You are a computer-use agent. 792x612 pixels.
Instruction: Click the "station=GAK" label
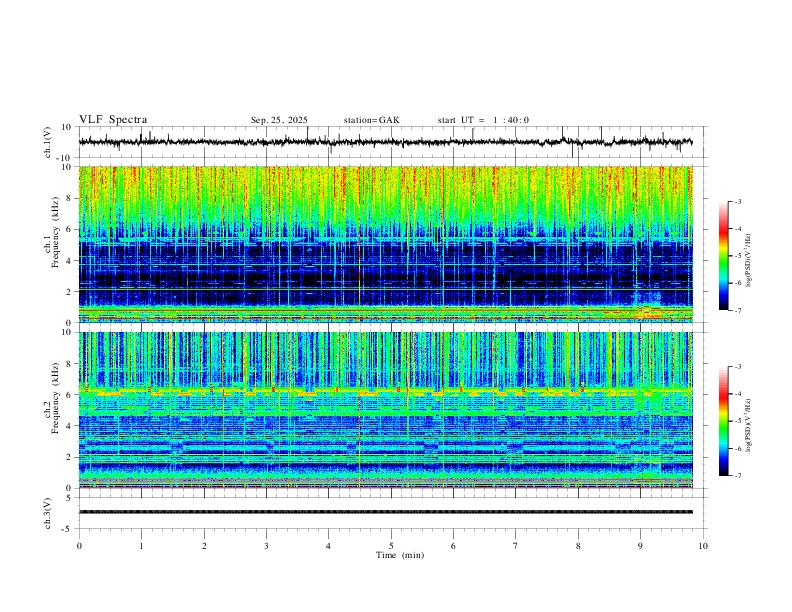[x=371, y=120]
